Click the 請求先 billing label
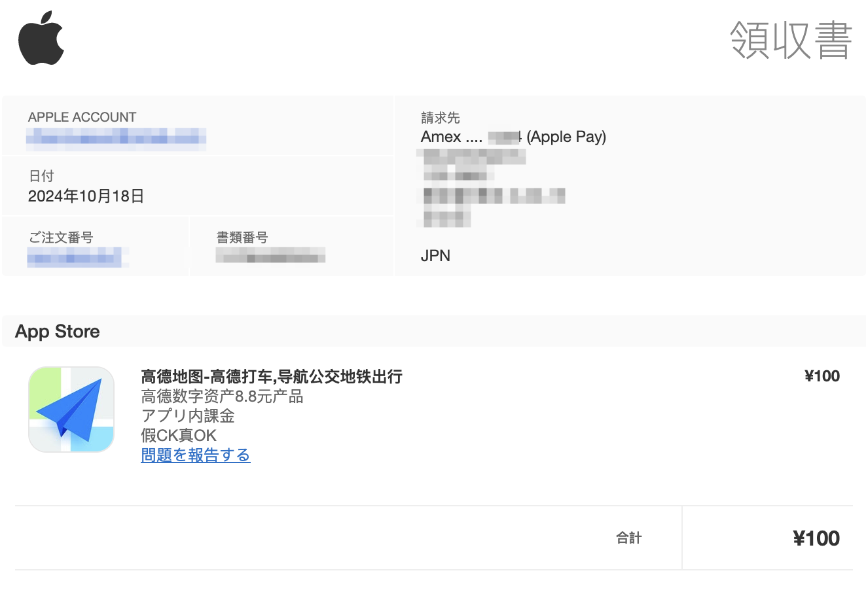This screenshot has width=868, height=594. click(x=441, y=118)
